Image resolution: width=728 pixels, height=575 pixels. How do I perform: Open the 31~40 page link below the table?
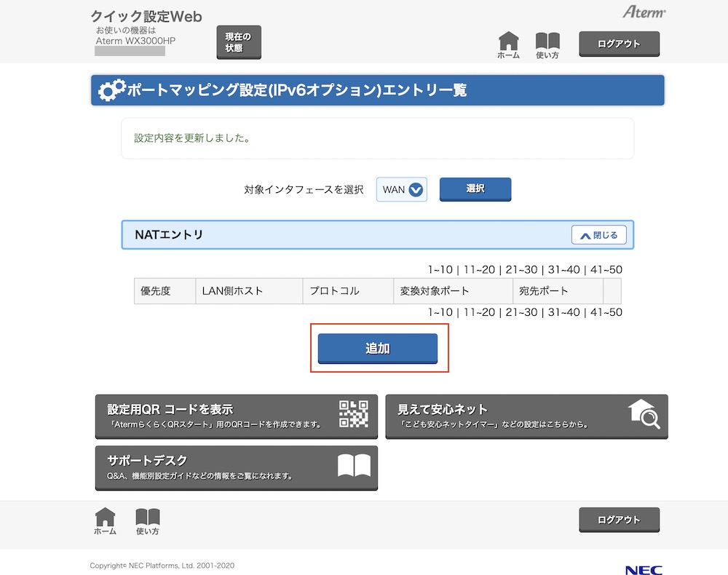point(563,312)
